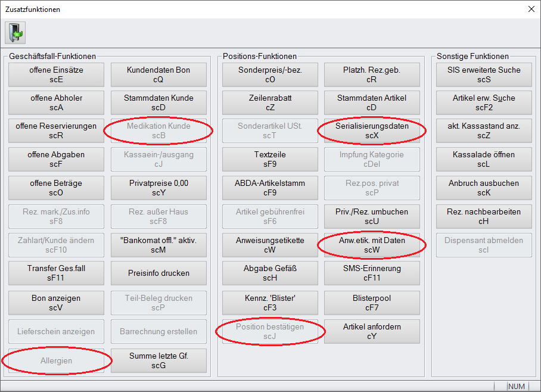Select 'offene Reservierungen' button

[57, 131]
